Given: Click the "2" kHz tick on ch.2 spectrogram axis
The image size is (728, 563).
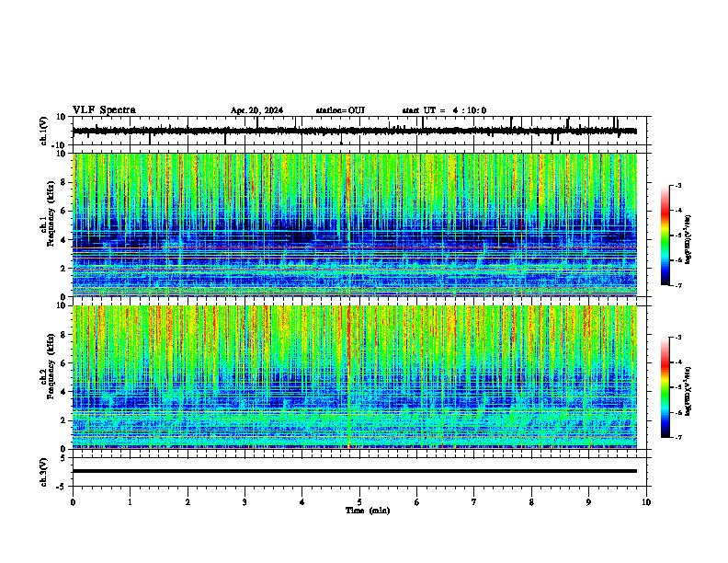Looking at the screenshot, I should (x=63, y=420).
